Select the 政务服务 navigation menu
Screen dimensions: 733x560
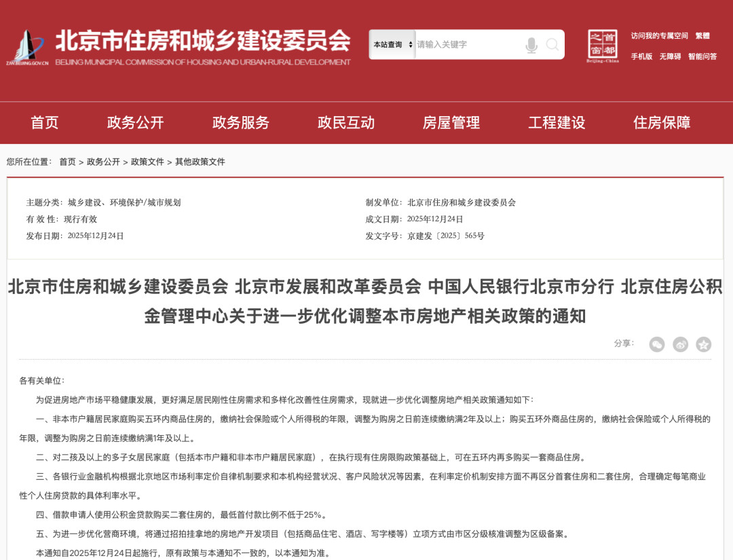pos(240,123)
